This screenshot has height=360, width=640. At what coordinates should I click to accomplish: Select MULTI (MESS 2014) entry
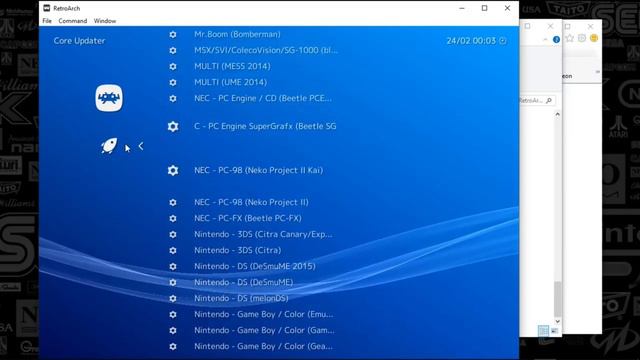click(x=232, y=66)
